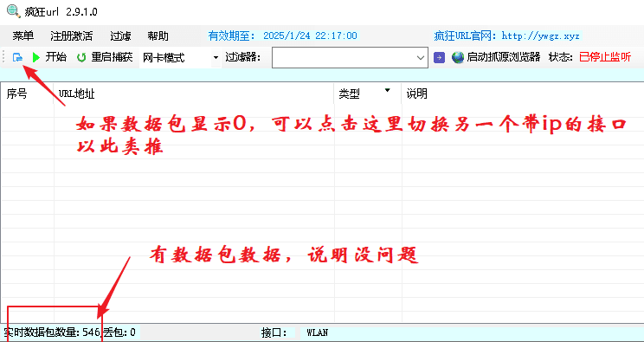Open the 菜单 menu
This screenshot has height=342, width=644.
click(23, 35)
